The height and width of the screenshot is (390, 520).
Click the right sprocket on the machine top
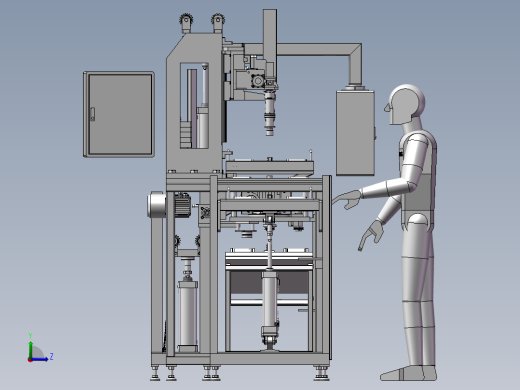coord(218,20)
